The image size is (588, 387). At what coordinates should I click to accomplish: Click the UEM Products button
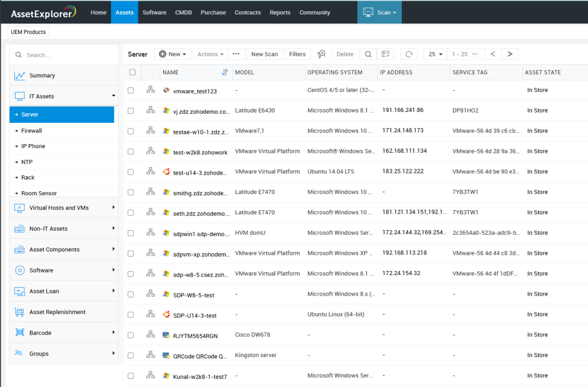tap(28, 32)
